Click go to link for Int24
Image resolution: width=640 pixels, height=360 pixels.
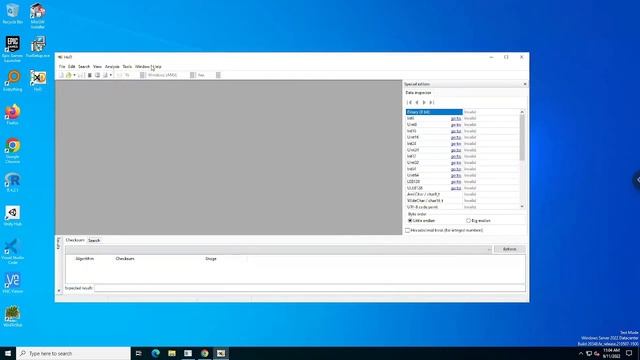[456, 144]
